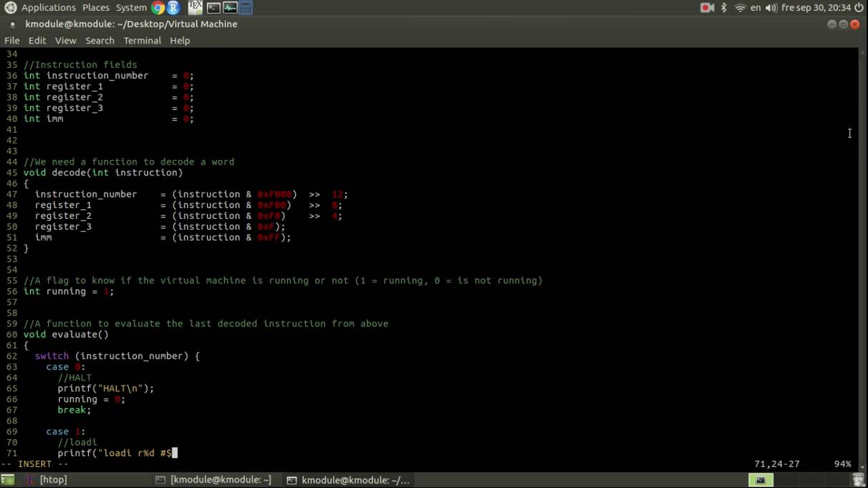Click the '//HALT' comment
The width and height of the screenshot is (868, 488).
[x=75, y=378]
